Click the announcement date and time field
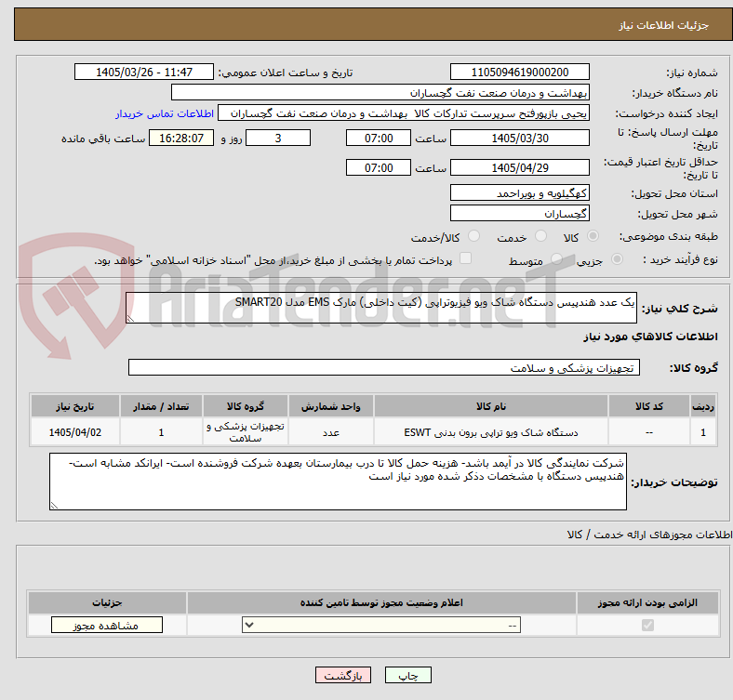 coord(144,73)
